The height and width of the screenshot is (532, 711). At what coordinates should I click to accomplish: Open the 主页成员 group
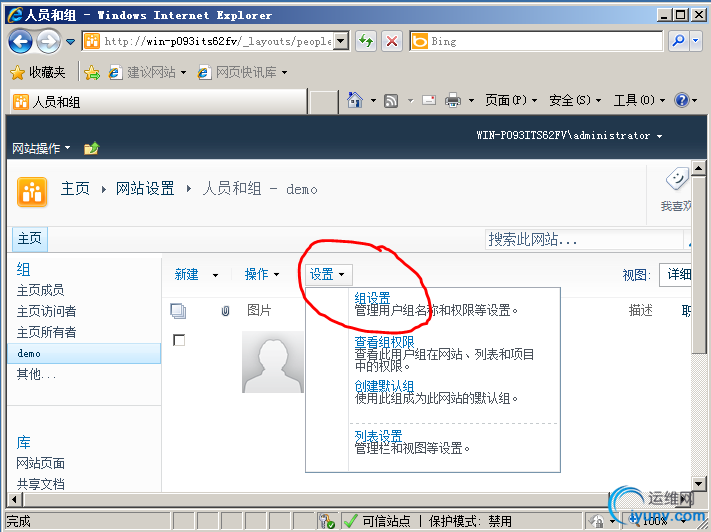[40, 290]
